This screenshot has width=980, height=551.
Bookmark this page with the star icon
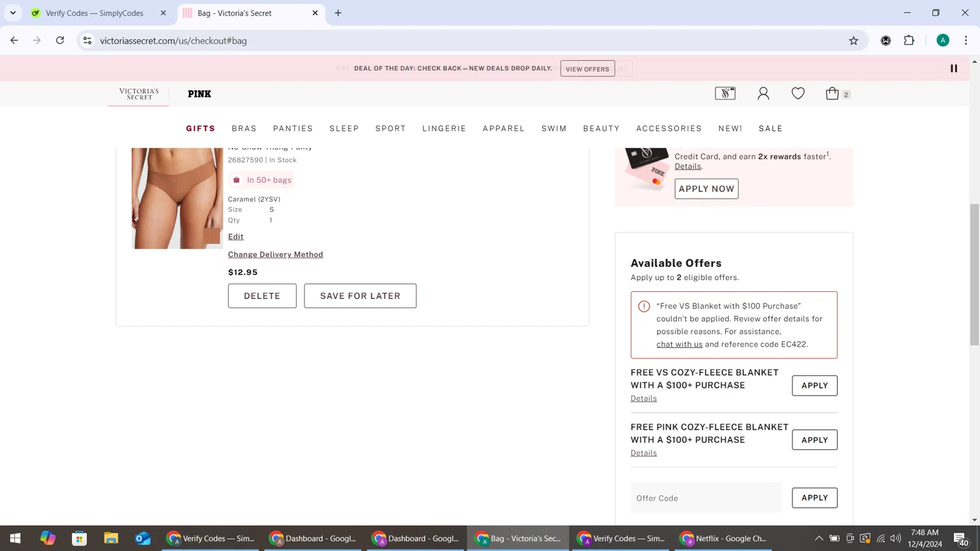point(853,40)
